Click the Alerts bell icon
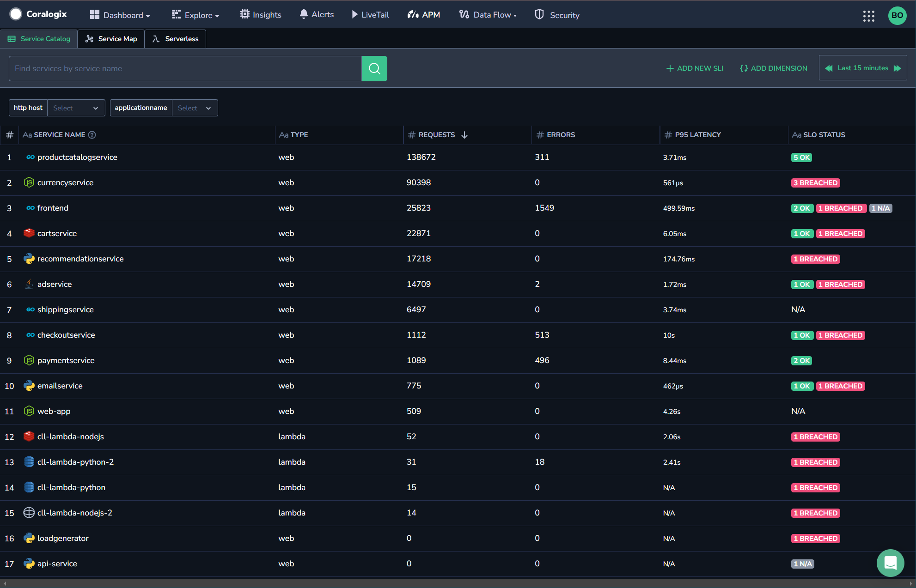The image size is (916, 588). coord(304,14)
